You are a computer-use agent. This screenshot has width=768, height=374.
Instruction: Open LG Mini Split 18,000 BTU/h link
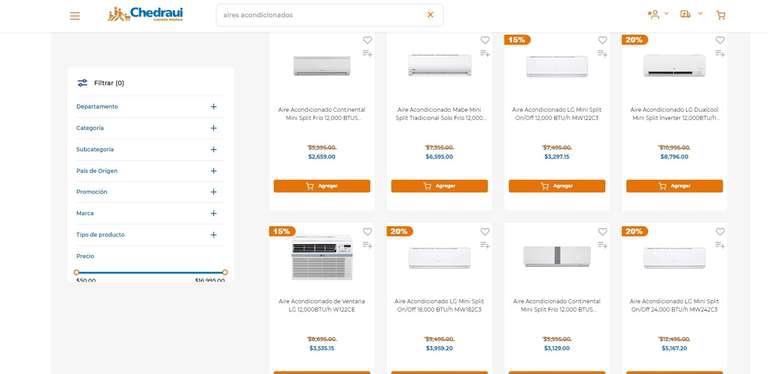439,305
